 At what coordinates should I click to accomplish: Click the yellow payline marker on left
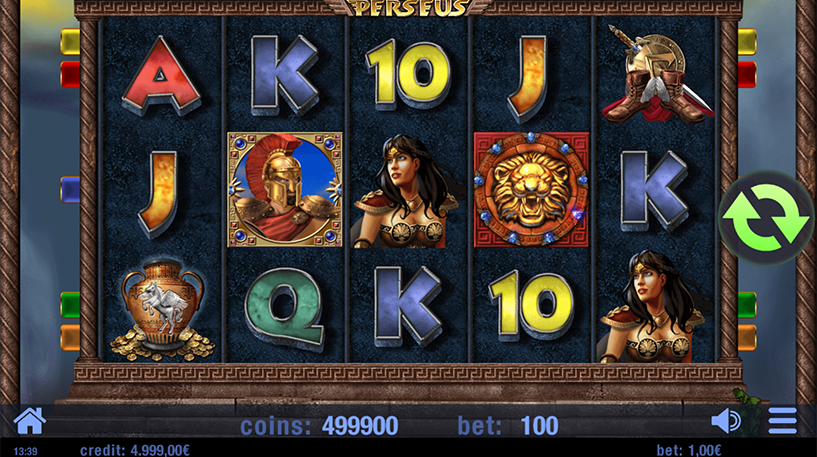click(70, 42)
